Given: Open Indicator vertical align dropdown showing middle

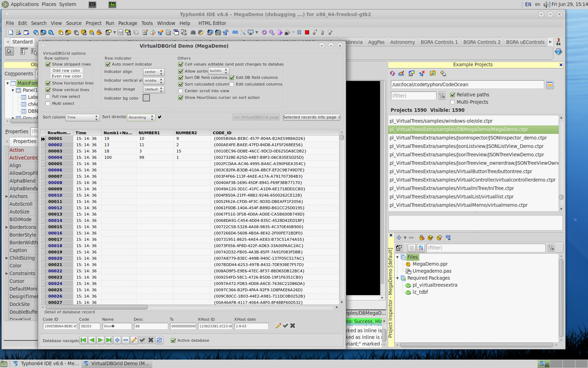Looking at the screenshot, I should (154, 81).
